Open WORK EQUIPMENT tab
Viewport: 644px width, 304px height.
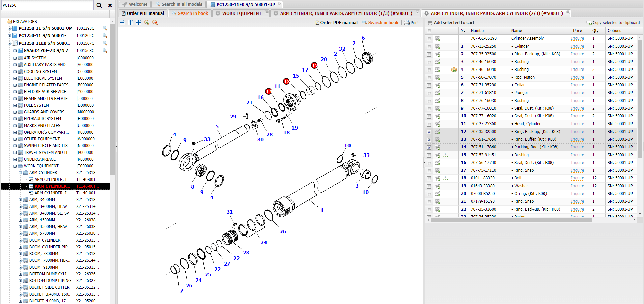[241, 13]
